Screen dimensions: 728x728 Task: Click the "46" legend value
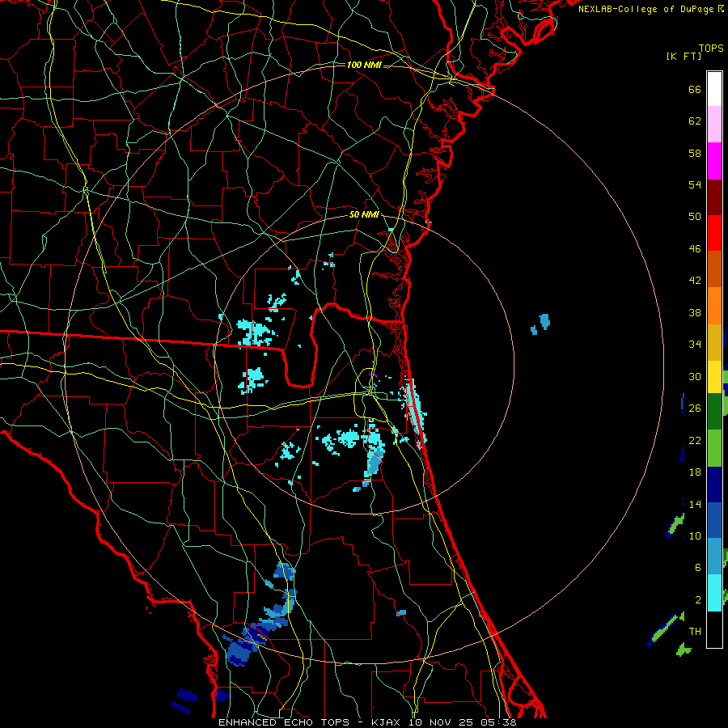[695, 249]
